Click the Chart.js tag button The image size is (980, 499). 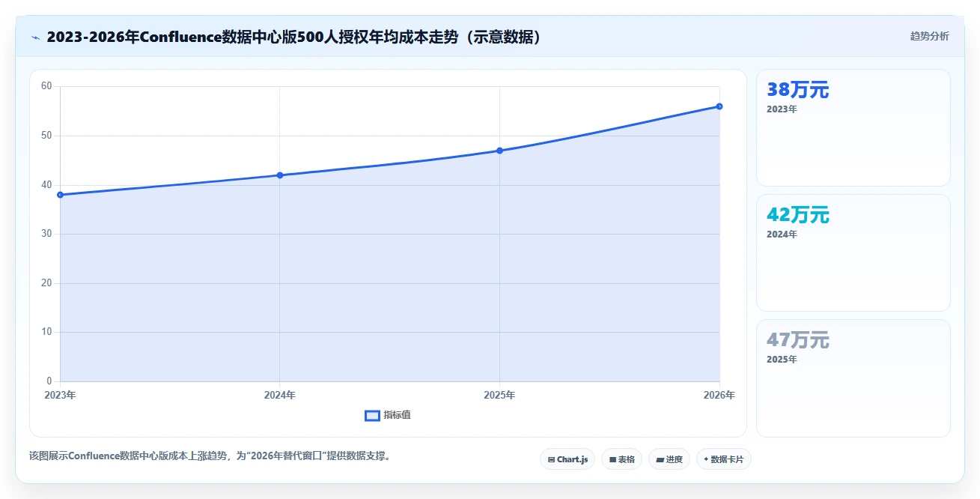click(x=567, y=459)
